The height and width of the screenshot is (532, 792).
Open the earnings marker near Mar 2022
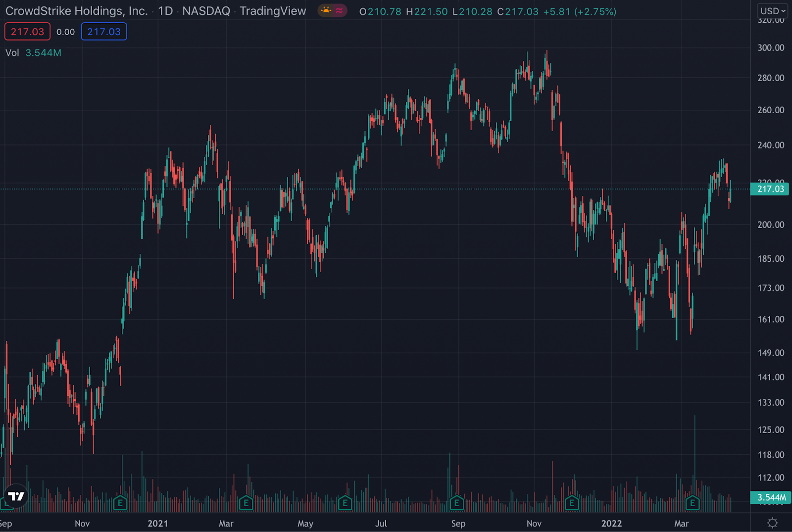coord(692,503)
